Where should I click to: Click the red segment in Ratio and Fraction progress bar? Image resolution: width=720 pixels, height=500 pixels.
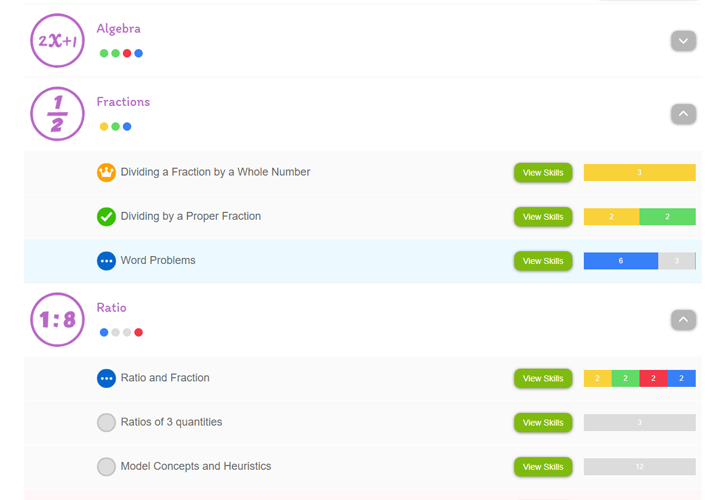click(x=653, y=379)
